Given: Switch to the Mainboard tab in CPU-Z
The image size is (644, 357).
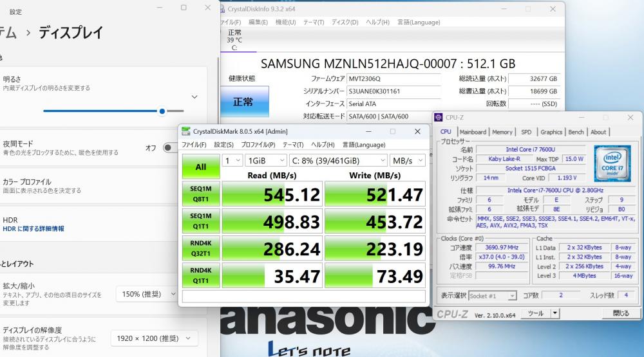Looking at the screenshot, I should coord(473,132).
